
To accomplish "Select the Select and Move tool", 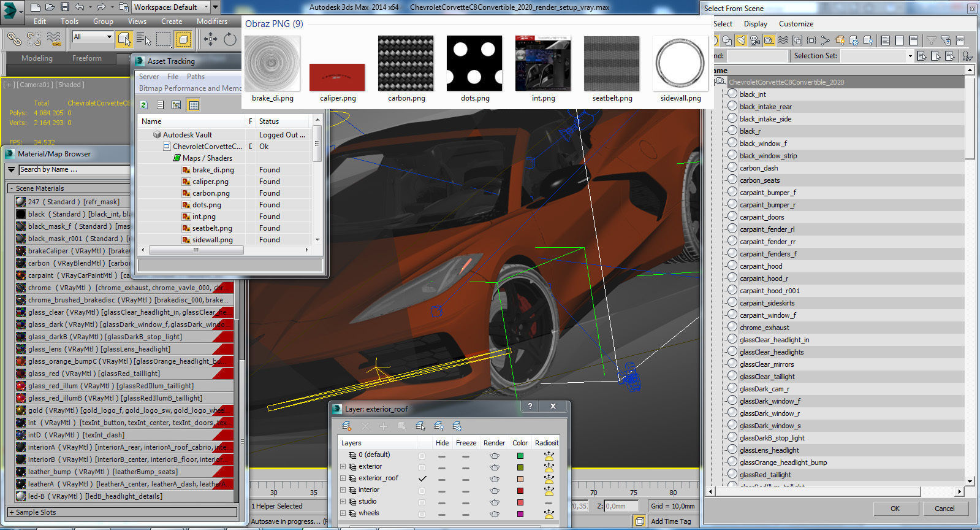I will tap(210, 39).
